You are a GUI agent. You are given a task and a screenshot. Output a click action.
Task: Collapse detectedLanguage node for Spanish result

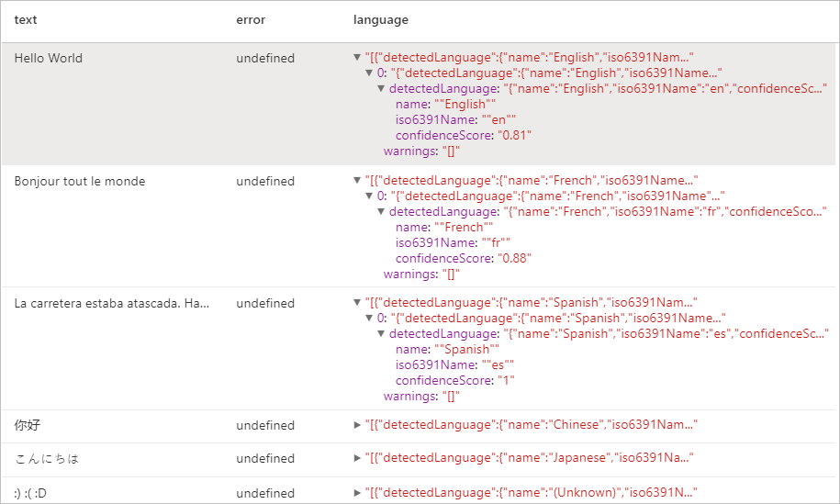click(x=382, y=334)
